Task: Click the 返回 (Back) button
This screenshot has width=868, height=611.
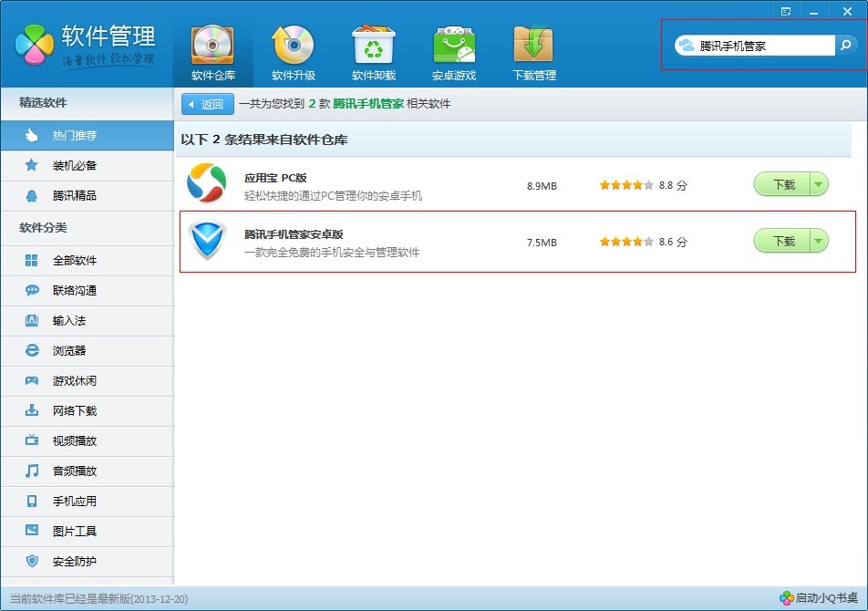Action: tap(206, 104)
